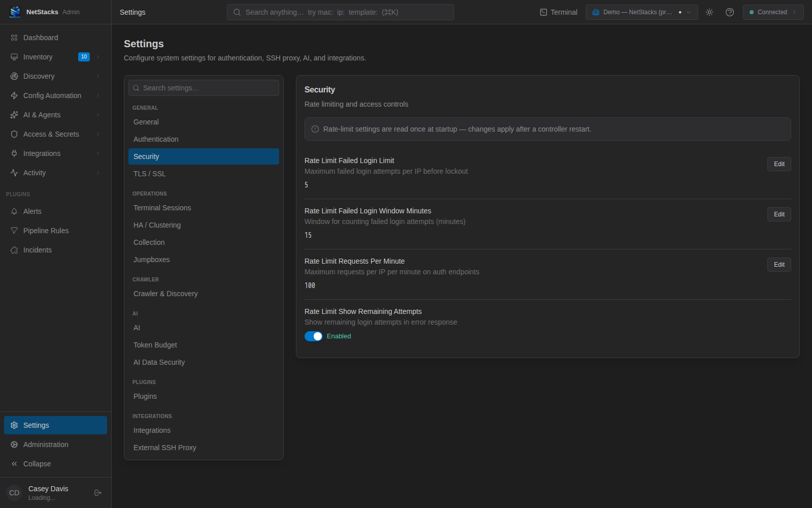Viewport: 812px width, 508px height.
Task: Expand the Config Automation chevron
Action: [98, 96]
